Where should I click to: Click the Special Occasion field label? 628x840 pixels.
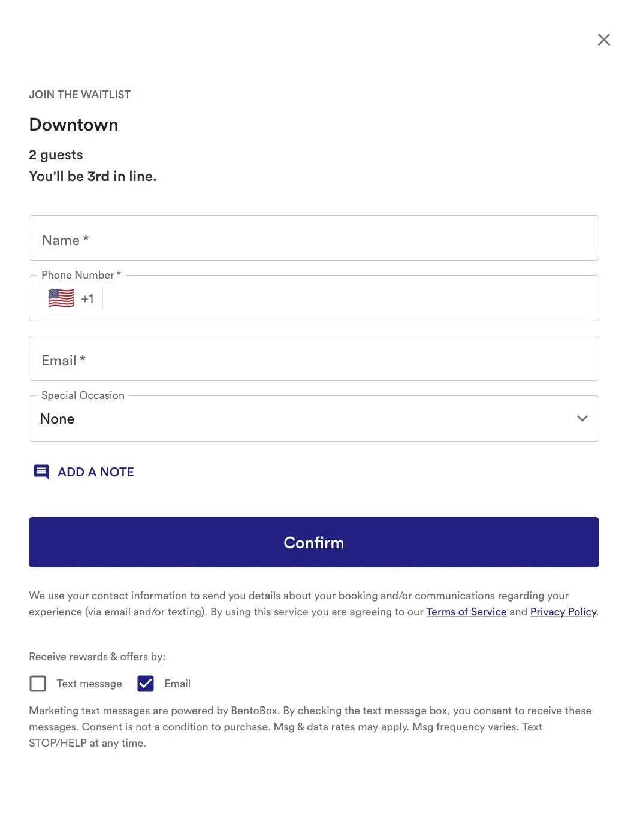(x=83, y=395)
